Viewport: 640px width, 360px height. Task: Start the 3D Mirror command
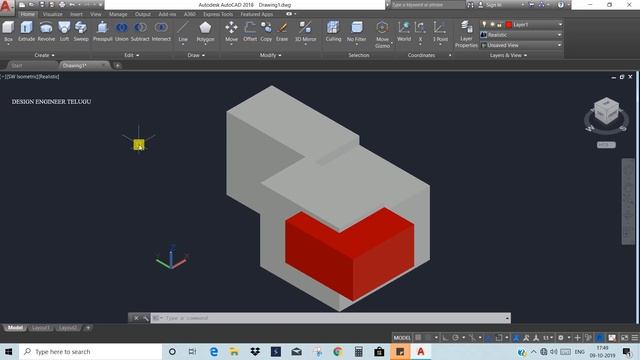point(305,32)
